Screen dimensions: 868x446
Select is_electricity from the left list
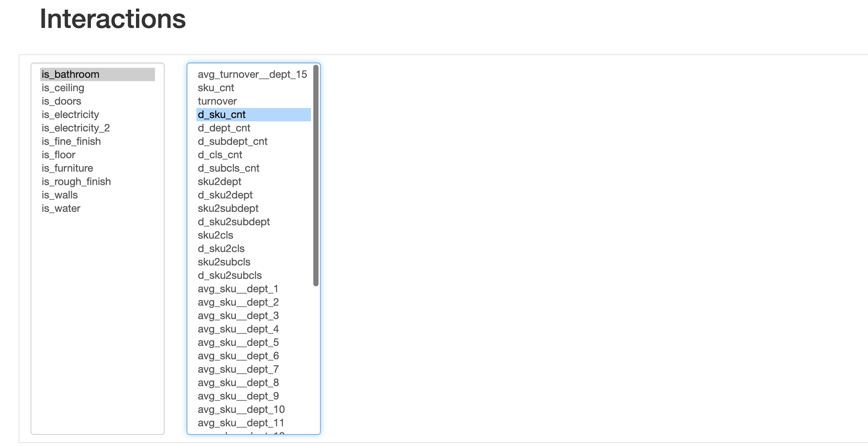[x=70, y=114]
